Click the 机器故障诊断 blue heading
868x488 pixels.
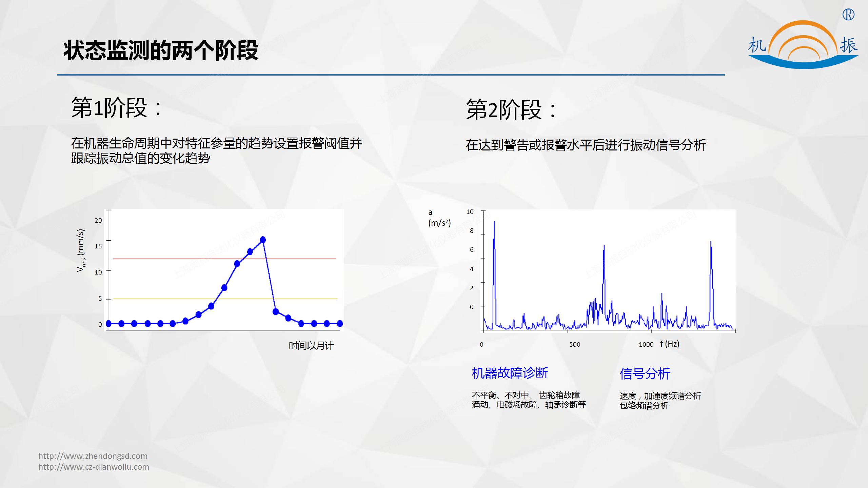pos(510,373)
